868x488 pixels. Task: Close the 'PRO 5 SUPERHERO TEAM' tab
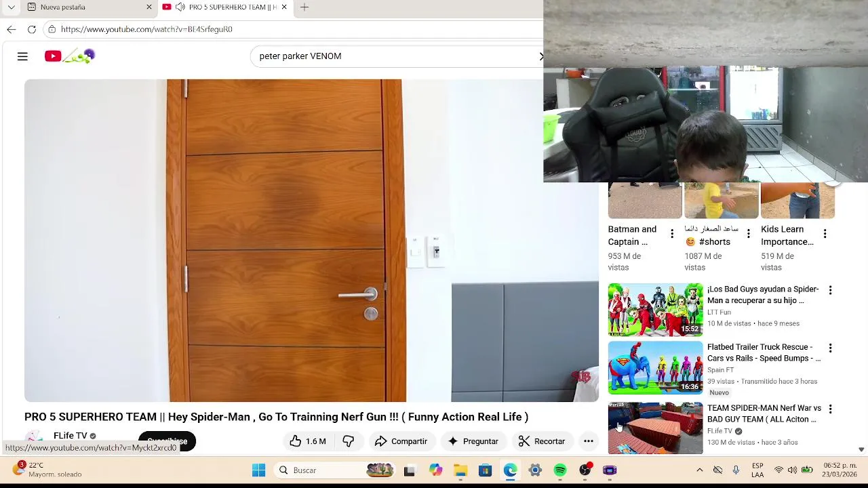(x=284, y=7)
